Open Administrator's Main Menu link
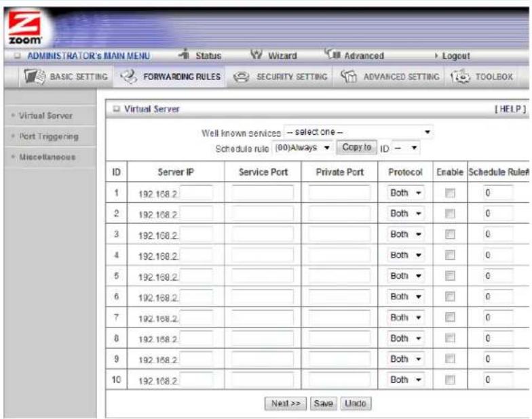 click(88, 56)
